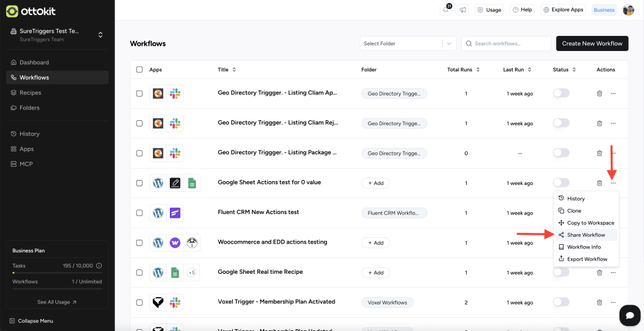Choose Export Workflow in the menu
Viewport: 644px width, 331px height.
tap(587, 259)
